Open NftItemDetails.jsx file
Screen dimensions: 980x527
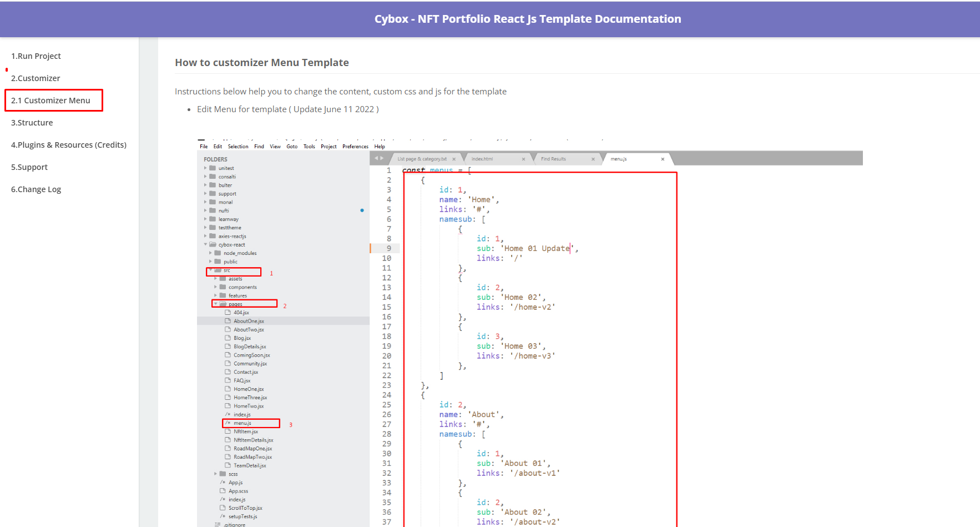coord(254,440)
